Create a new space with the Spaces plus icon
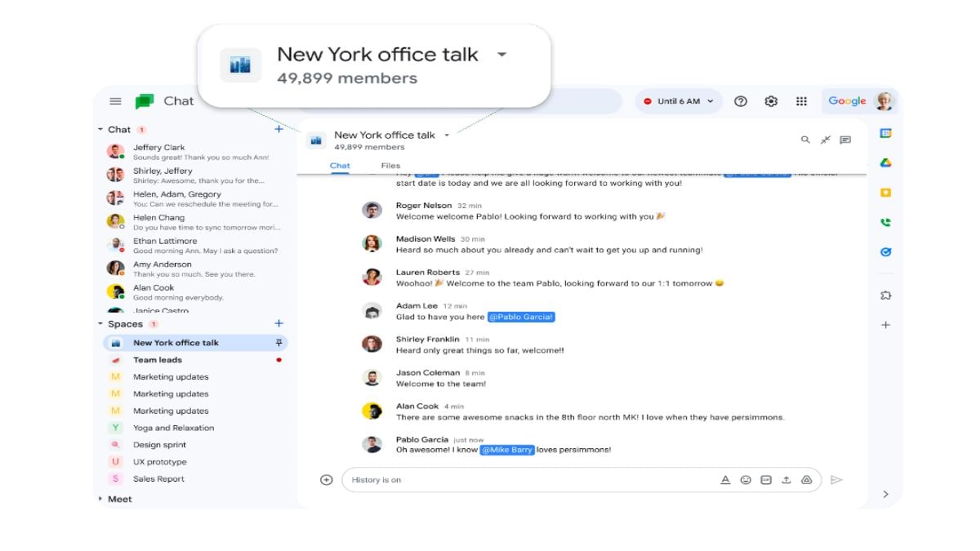980x551 pixels. click(278, 323)
